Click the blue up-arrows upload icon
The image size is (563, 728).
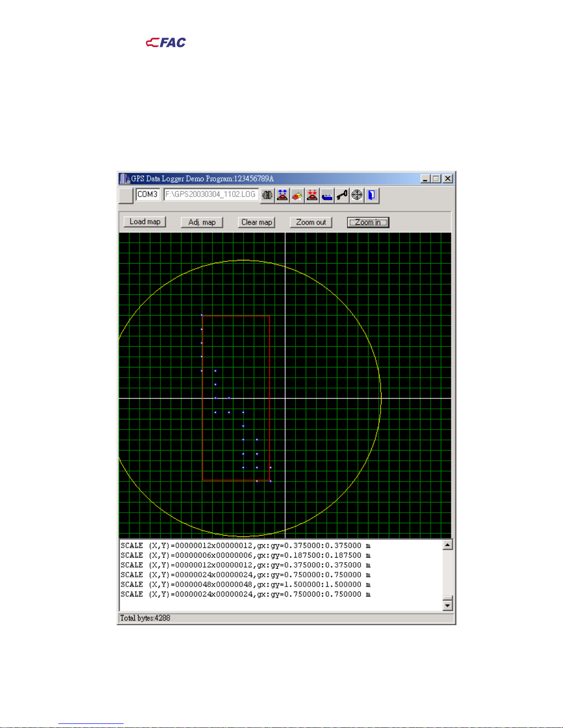(282, 195)
